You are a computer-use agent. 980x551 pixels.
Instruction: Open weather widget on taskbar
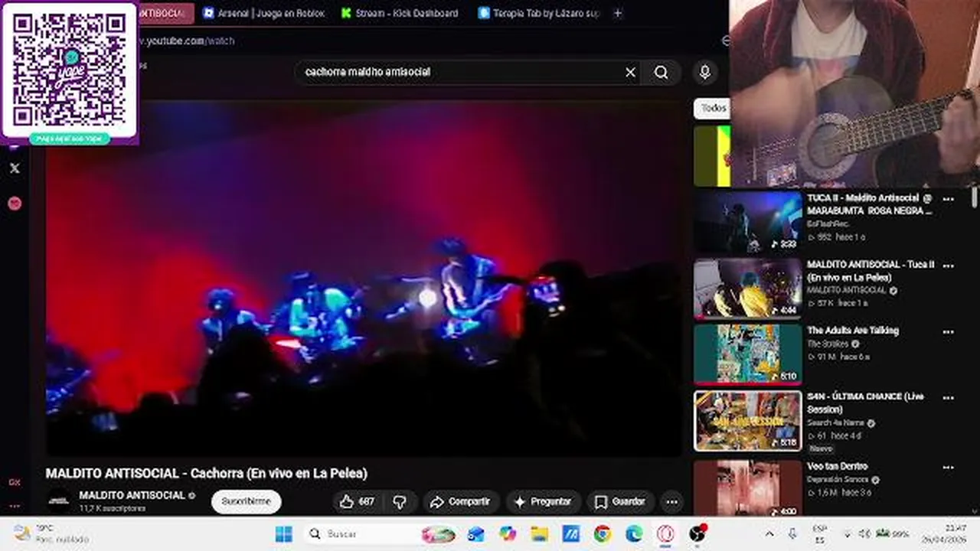point(51,533)
